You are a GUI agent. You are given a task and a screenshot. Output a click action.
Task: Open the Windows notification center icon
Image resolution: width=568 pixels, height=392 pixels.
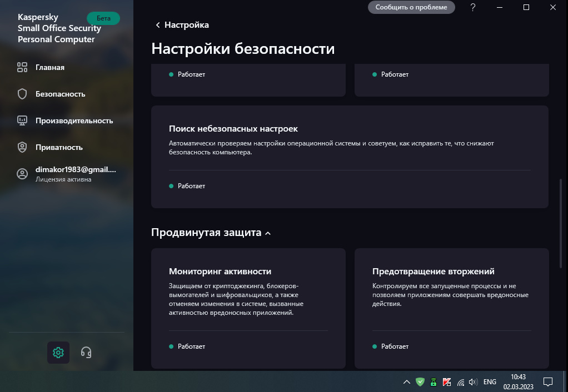click(548, 382)
